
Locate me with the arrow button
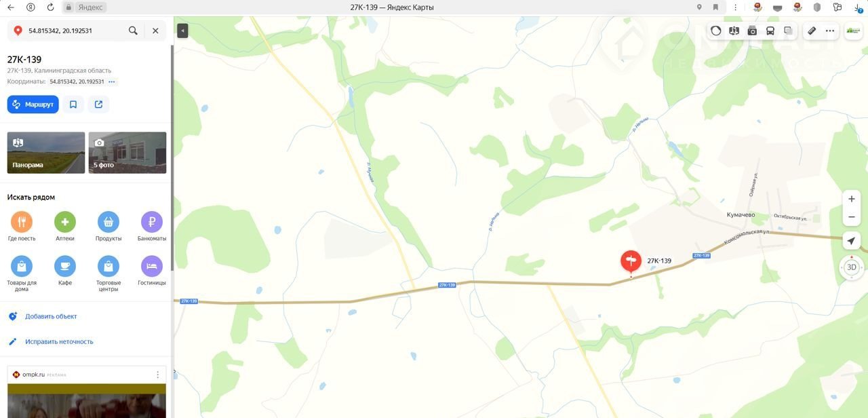coord(852,241)
